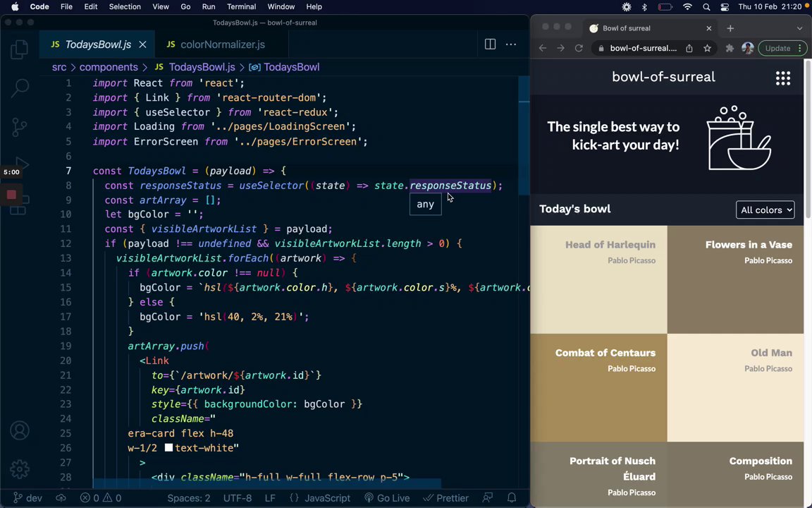Open the Search view in activity bar

point(20,87)
